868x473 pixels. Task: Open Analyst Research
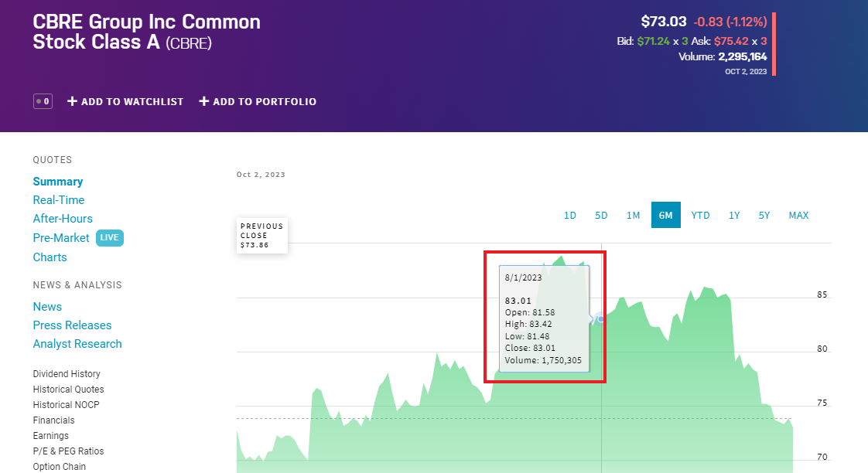click(x=77, y=344)
